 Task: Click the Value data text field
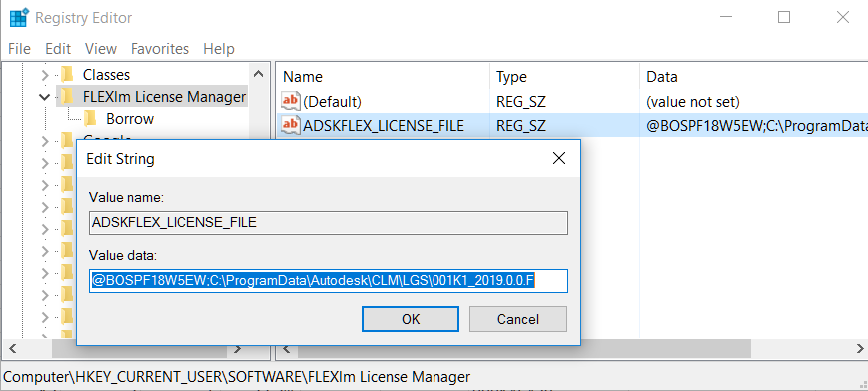pos(329,281)
